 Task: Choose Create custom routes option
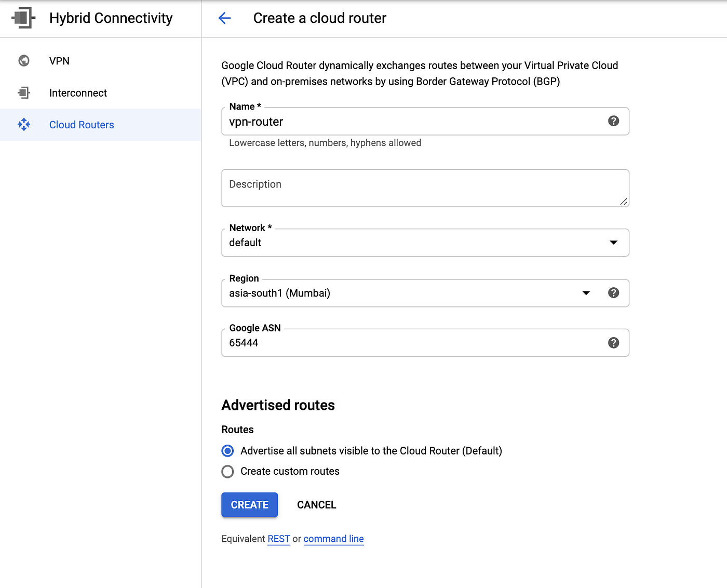227,471
